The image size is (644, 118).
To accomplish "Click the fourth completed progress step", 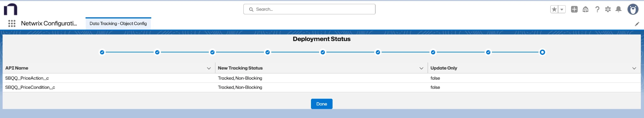I will pyautogui.click(x=268, y=52).
